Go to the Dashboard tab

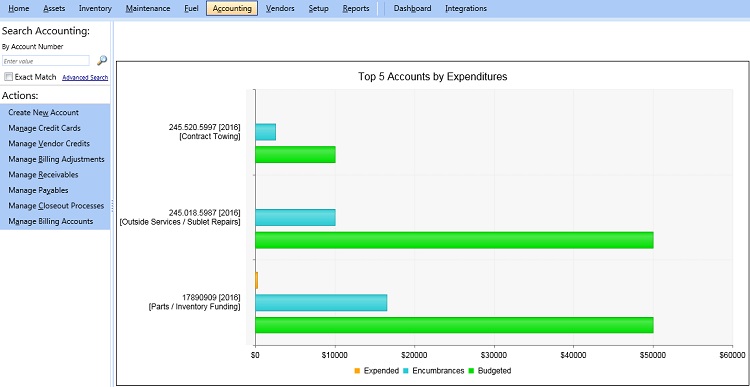[412, 8]
